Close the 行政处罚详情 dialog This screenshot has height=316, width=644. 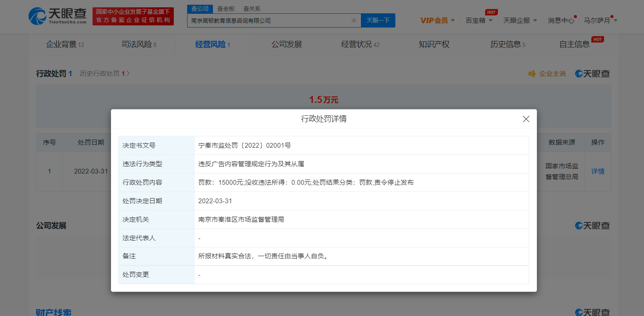(526, 119)
